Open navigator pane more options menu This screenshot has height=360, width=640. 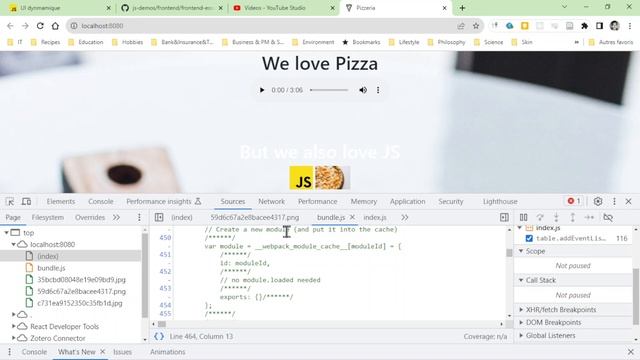point(139,218)
